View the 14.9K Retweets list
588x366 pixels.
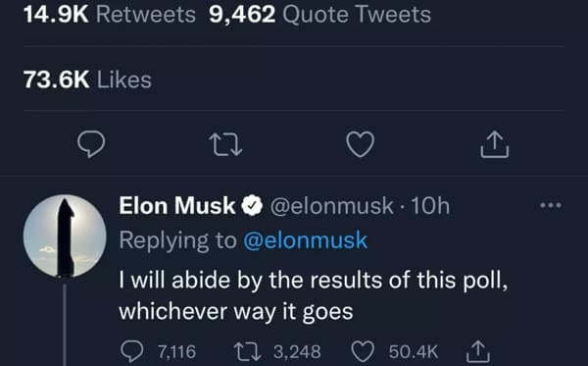coord(110,15)
